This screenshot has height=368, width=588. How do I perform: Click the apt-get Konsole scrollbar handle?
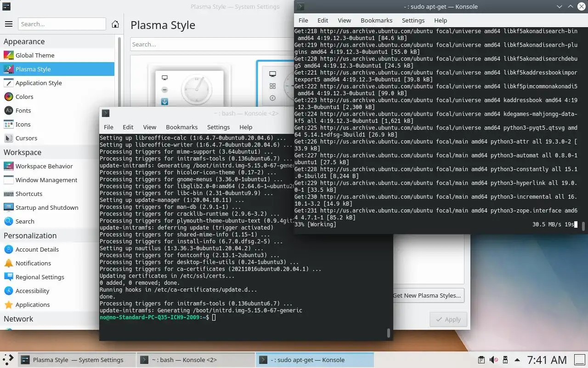pos(583,226)
